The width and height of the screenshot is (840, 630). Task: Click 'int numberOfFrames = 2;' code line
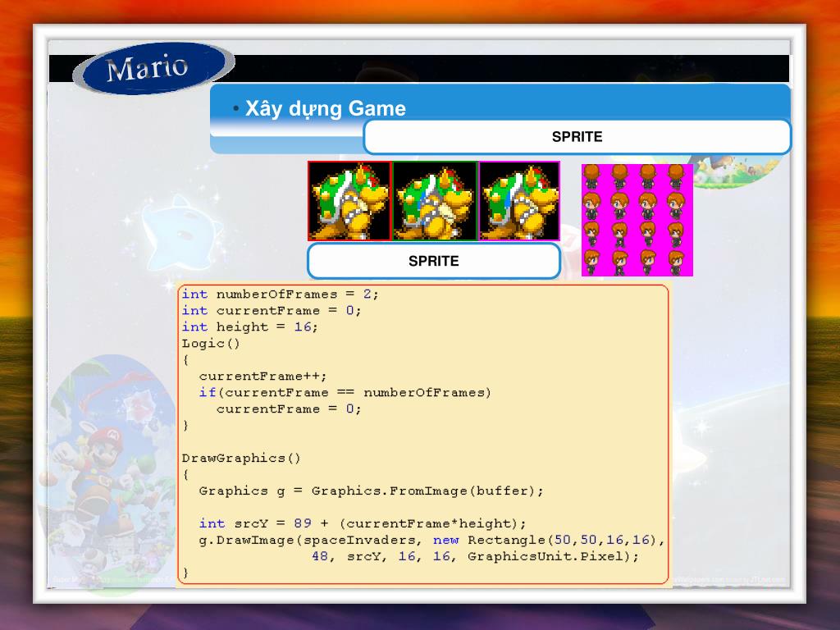281,294
